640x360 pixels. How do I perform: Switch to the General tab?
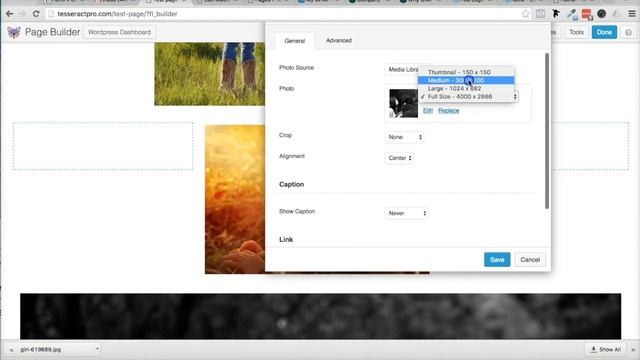click(294, 41)
